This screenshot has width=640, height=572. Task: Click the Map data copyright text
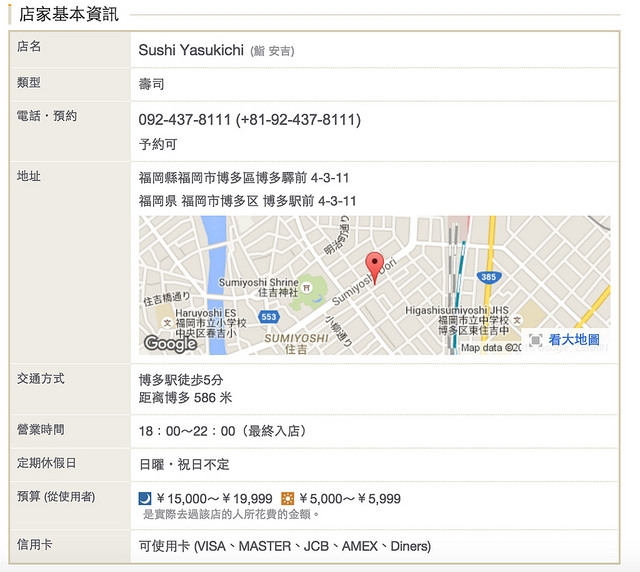point(491,348)
